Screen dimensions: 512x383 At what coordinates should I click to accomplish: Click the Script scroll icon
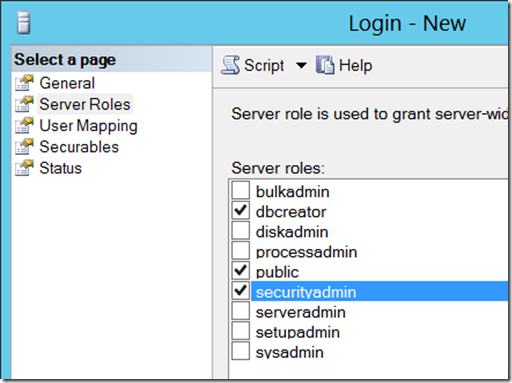(230, 65)
